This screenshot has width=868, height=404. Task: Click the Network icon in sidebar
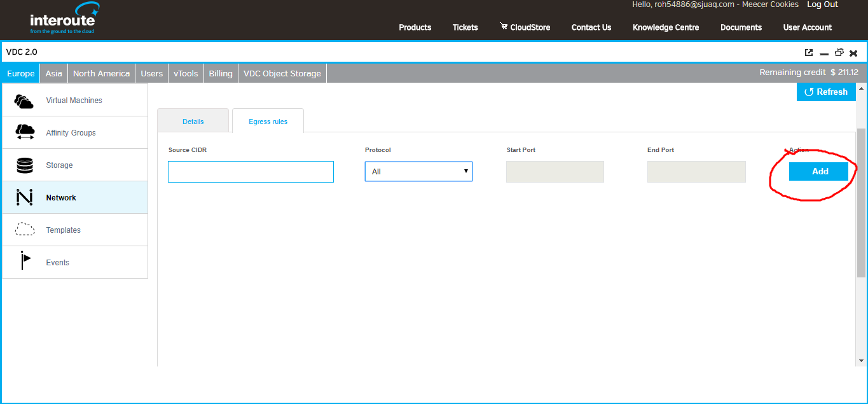coord(24,198)
